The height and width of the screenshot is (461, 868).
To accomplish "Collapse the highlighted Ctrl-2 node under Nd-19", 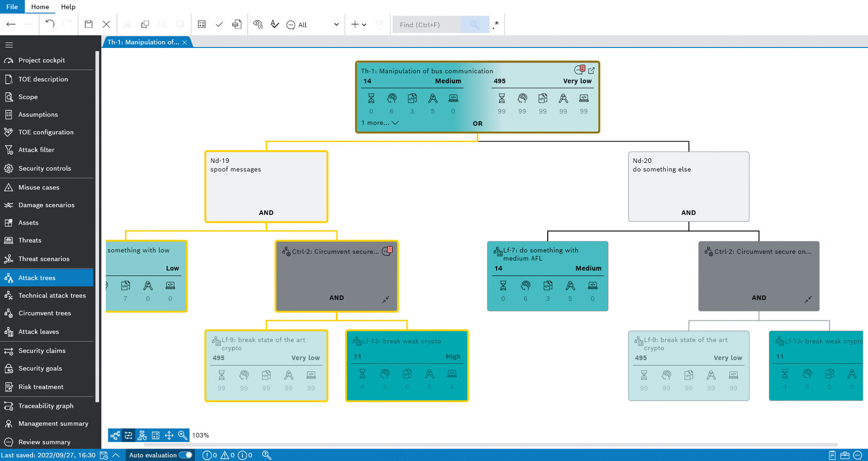I will coord(386,300).
